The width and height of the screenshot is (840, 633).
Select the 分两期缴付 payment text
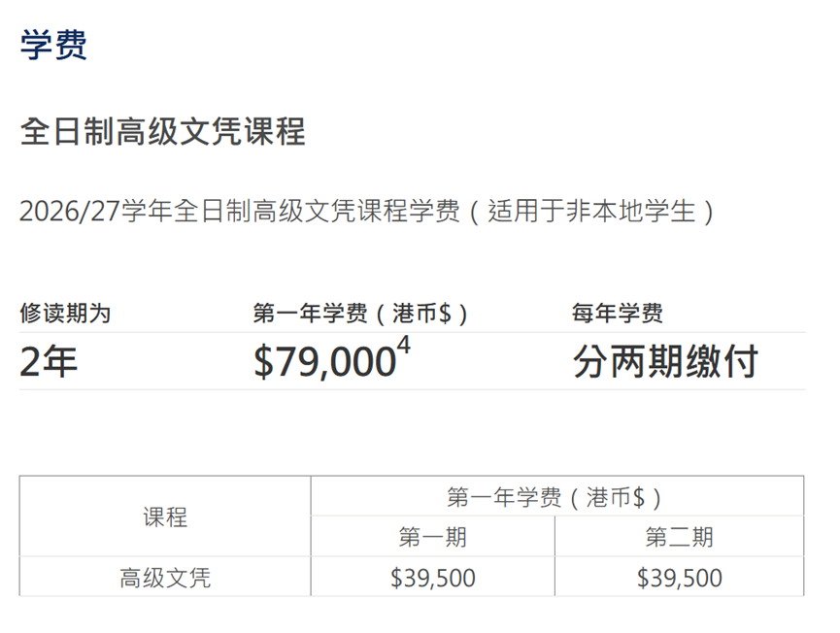tap(665, 362)
